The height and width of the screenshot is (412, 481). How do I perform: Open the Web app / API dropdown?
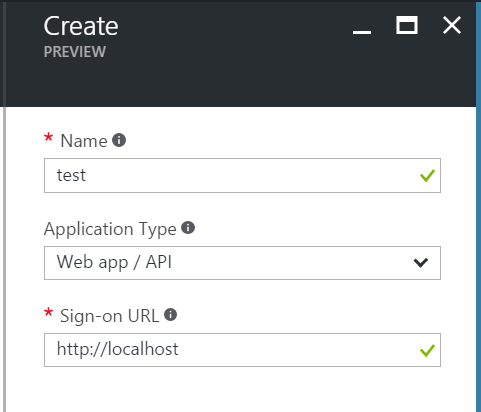(242, 263)
